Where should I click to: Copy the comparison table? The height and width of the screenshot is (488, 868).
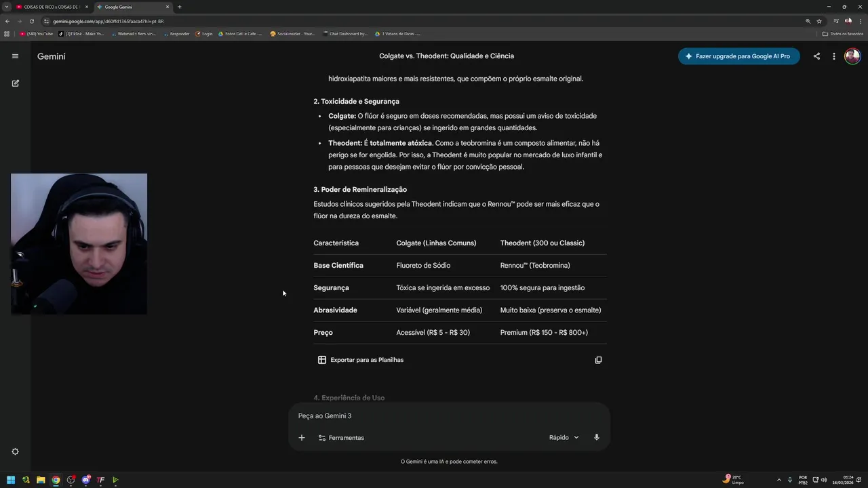598,360
